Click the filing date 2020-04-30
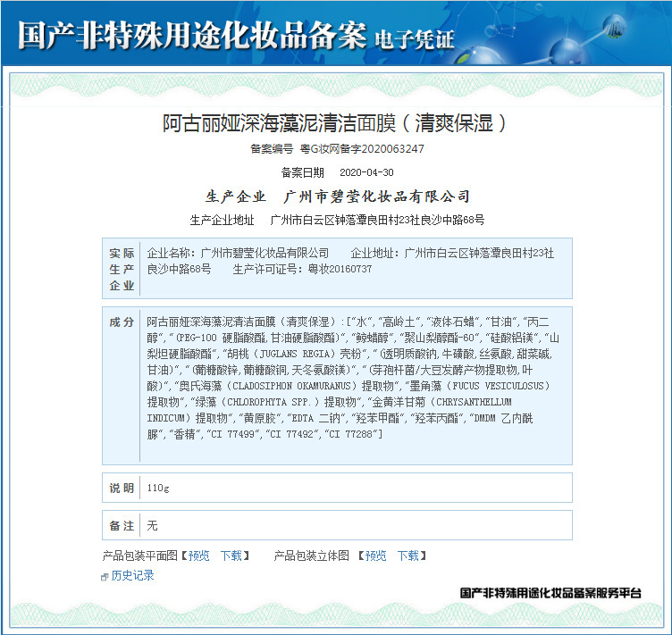 pyautogui.click(x=366, y=172)
